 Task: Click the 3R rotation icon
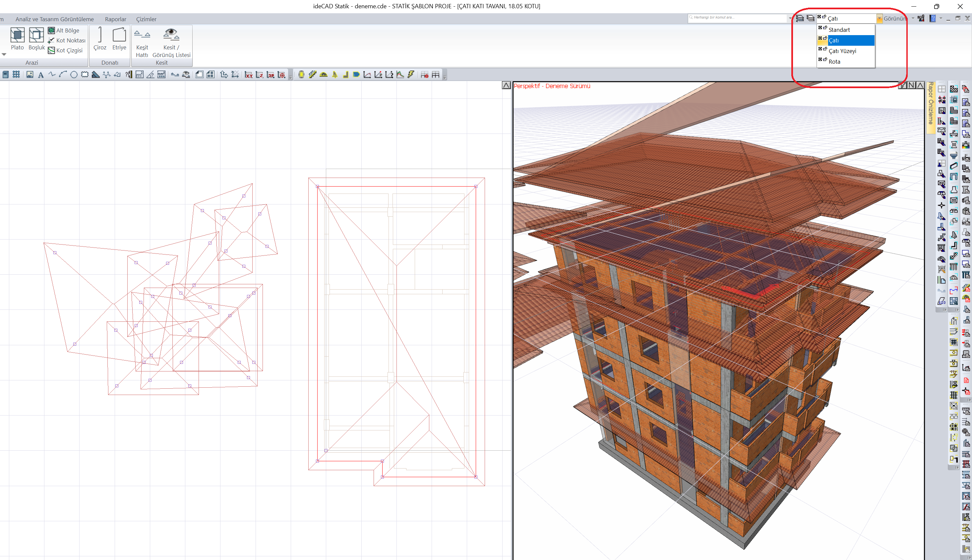(271, 75)
